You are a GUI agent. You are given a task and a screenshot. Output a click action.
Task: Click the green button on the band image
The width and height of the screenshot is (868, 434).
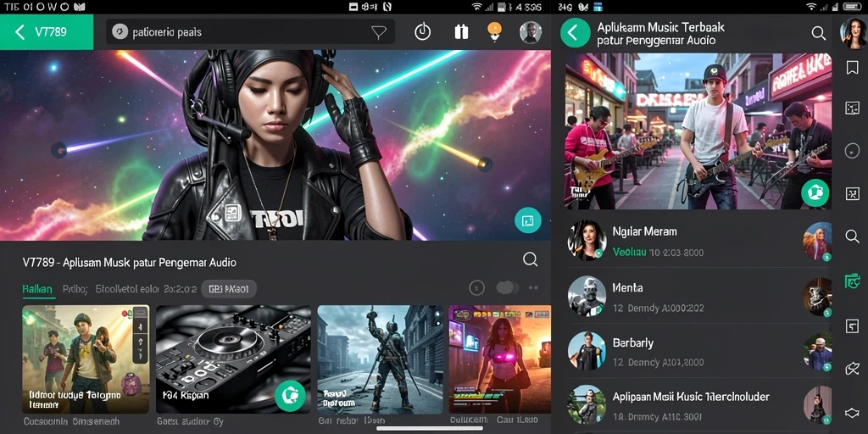click(815, 192)
